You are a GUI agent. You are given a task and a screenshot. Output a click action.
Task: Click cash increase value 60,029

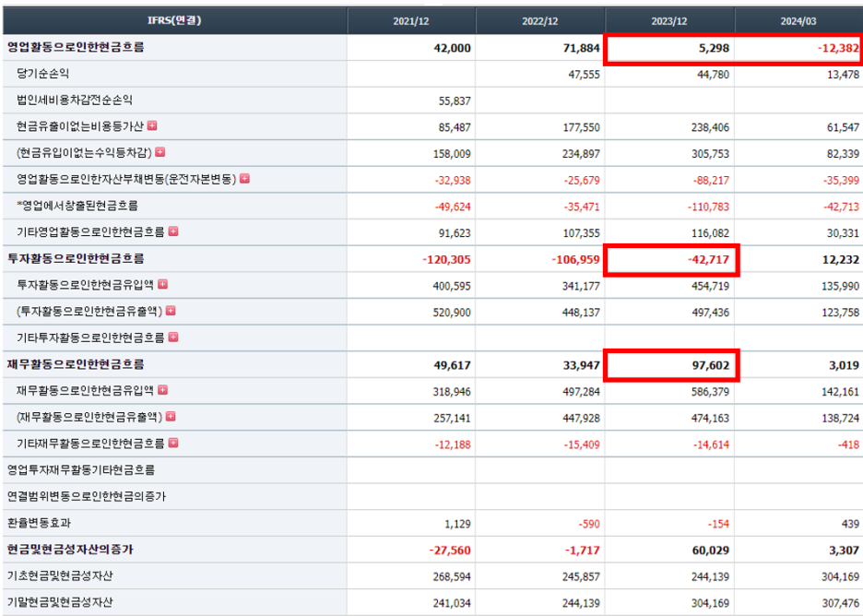[x=711, y=550]
